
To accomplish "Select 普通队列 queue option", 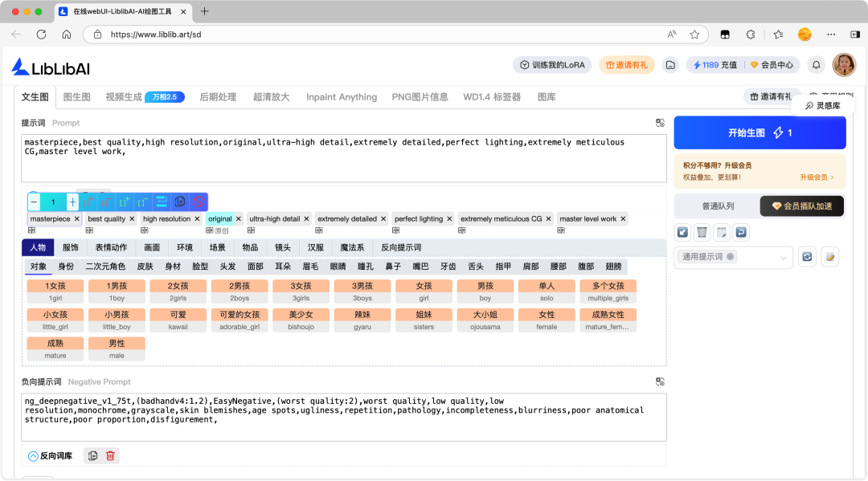I will coord(718,206).
